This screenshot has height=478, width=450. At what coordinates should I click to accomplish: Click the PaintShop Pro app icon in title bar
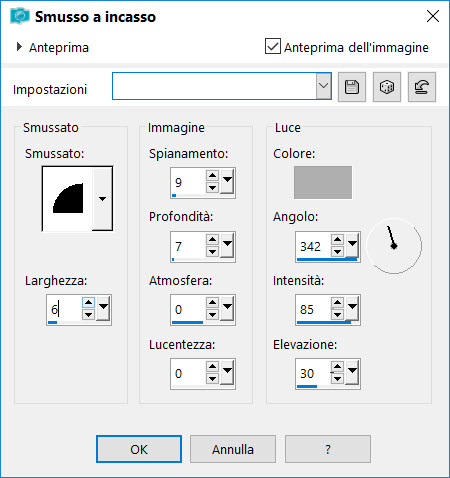tap(20, 16)
